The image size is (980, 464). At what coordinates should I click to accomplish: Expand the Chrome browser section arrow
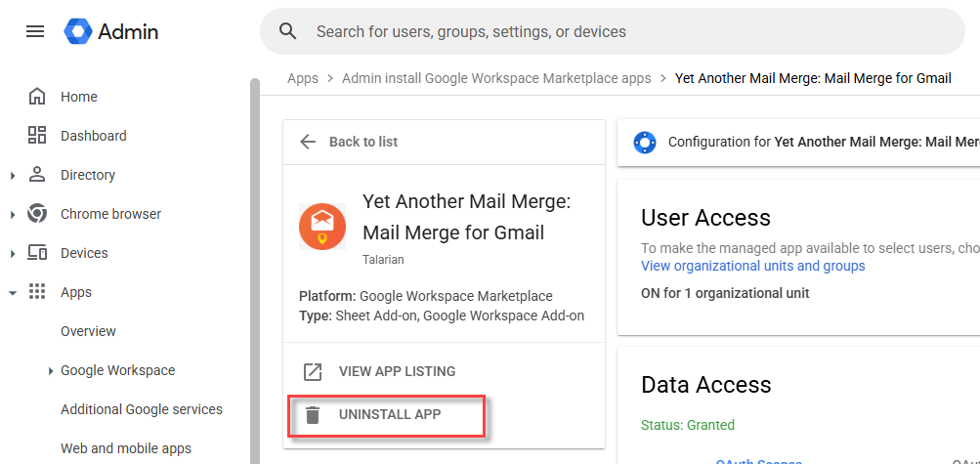pos(13,215)
